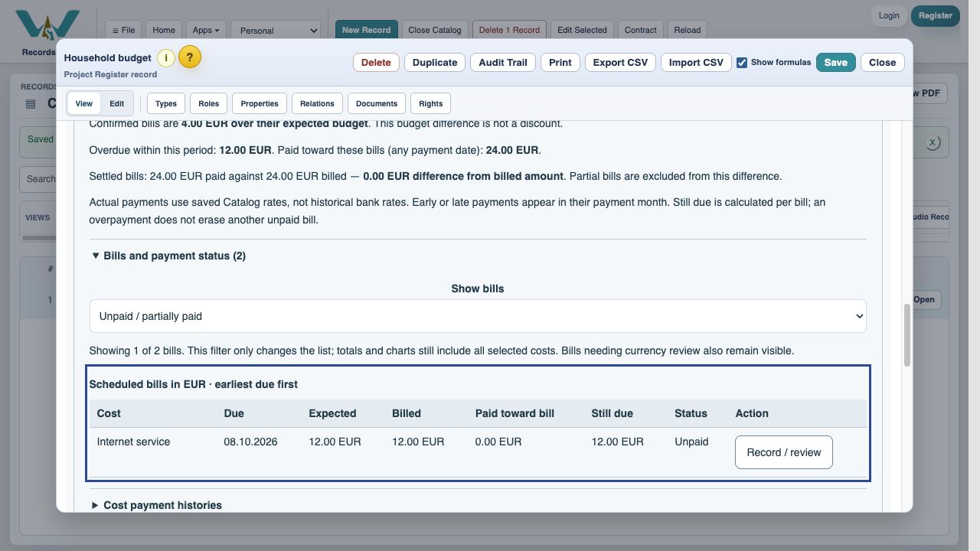This screenshot has height=551, width=980.
Task: Click Edit Selected in the toolbar
Action: [582, 30]
